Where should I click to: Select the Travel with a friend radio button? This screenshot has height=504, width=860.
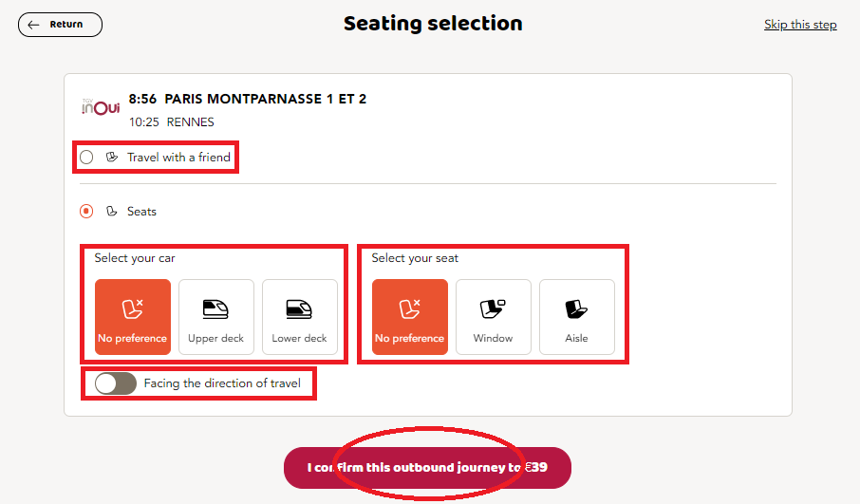[x=86, y=158]
